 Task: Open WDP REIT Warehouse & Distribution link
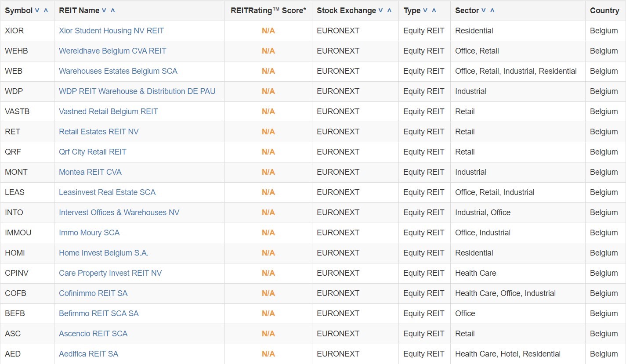[x=137, y=91]
